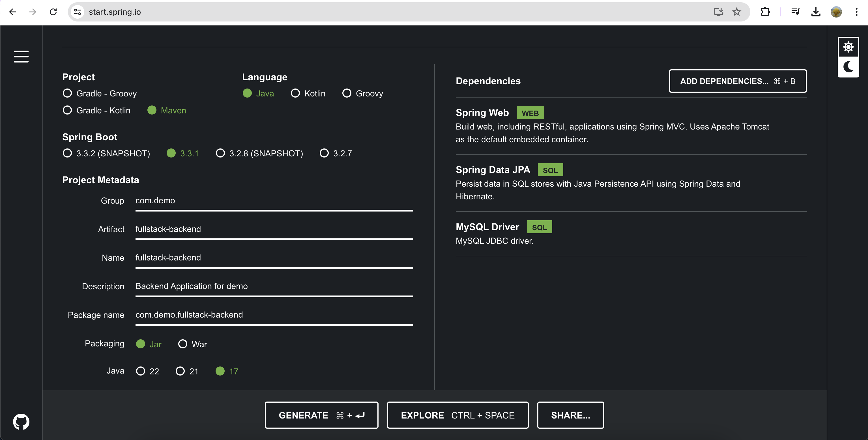This screenshot has height=440, width=868.
Task: Focus the Artifact input field
Action: [274, 229]
